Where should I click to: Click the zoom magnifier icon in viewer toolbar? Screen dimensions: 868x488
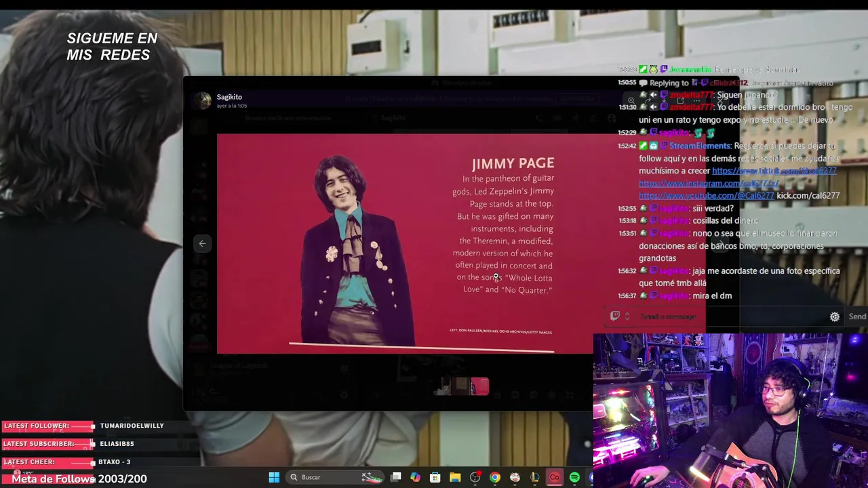pyautogui.click(x=631, y=100)
